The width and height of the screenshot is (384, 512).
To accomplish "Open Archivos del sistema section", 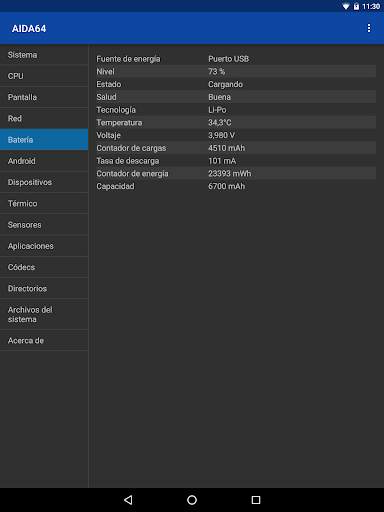I will 44,315.
